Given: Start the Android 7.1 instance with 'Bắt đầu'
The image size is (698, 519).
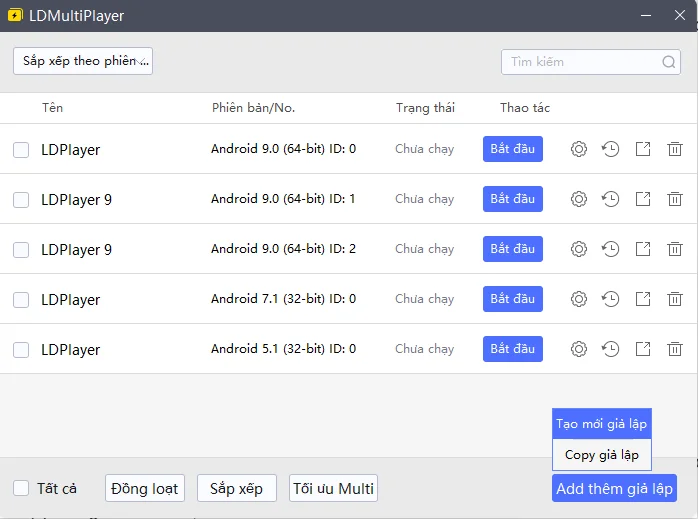Looking at the screenshot, I should pyautogui.click(x=513, y=299).
